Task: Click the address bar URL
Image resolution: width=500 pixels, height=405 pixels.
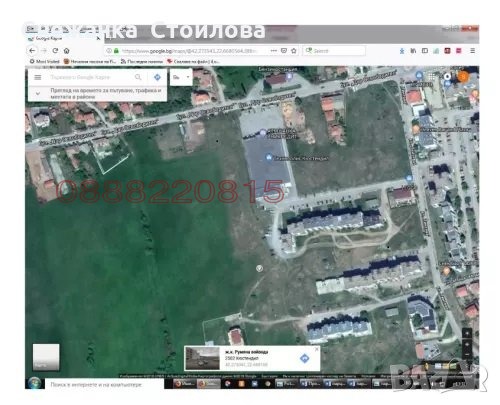Action: [189, 51]
